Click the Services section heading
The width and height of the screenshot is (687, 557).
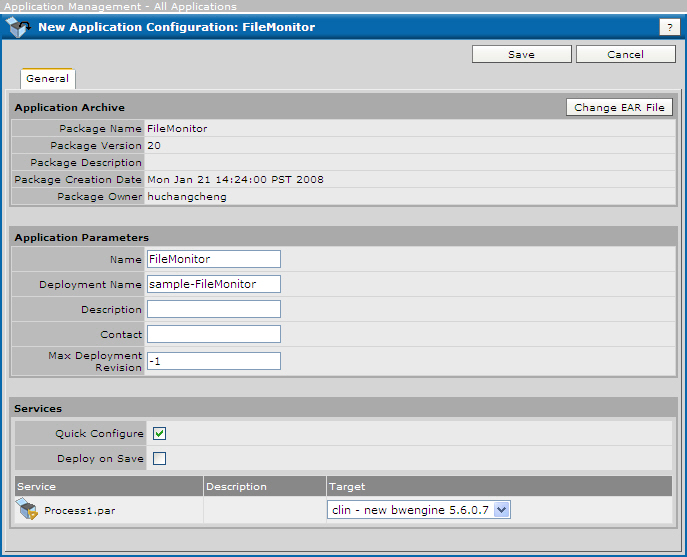tap(38, 408)
